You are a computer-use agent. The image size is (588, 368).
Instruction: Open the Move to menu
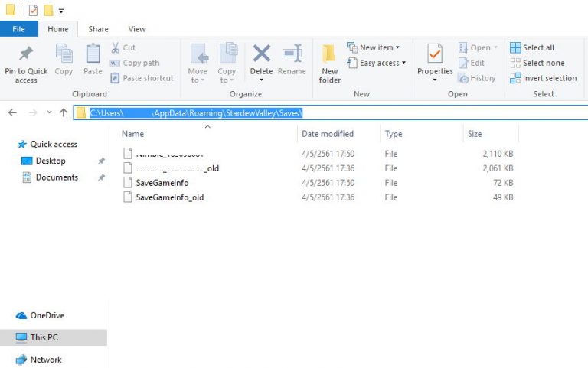pyautogui.click(x=198, y=64)
